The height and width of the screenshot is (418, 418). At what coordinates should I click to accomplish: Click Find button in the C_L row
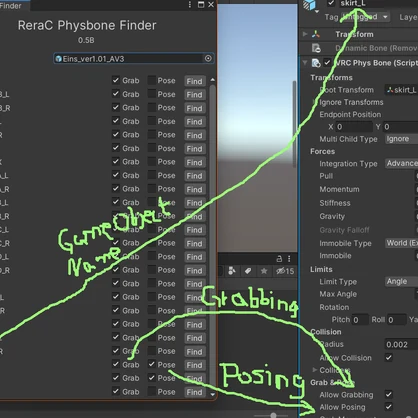pos(194,230)
